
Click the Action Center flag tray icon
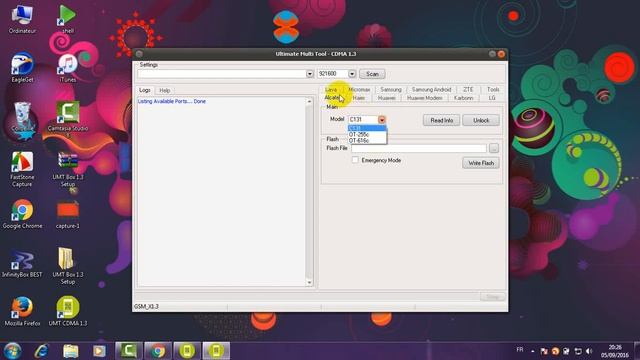(x=544, y=351)
